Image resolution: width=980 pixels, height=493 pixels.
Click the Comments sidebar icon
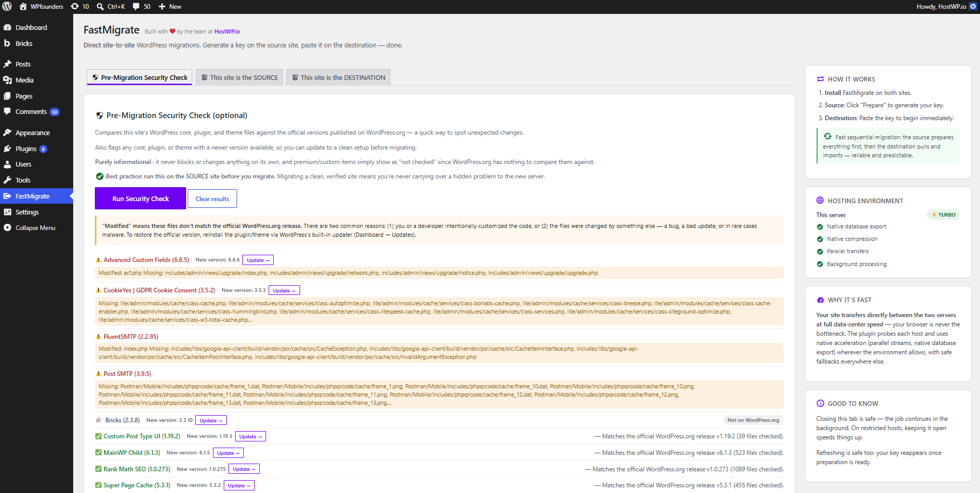(x=8, y=111)
